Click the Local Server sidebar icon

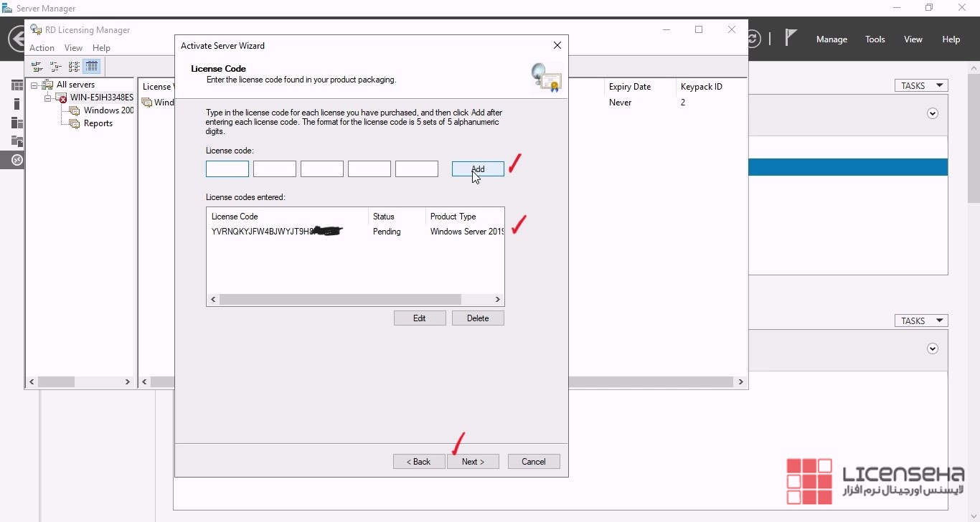(x=17, y=104)
